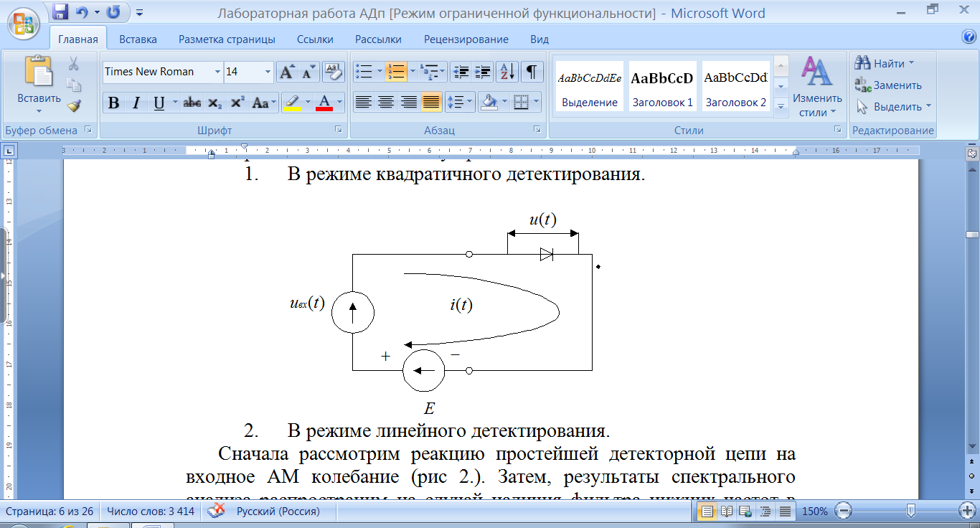The image size is (980, 528).
Task: Open font dialog launcher in Шрифт
Action: point(338,130)
